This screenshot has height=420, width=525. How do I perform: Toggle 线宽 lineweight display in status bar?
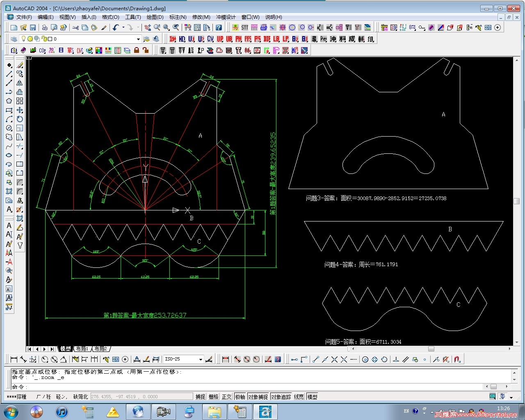pos(299,397)
